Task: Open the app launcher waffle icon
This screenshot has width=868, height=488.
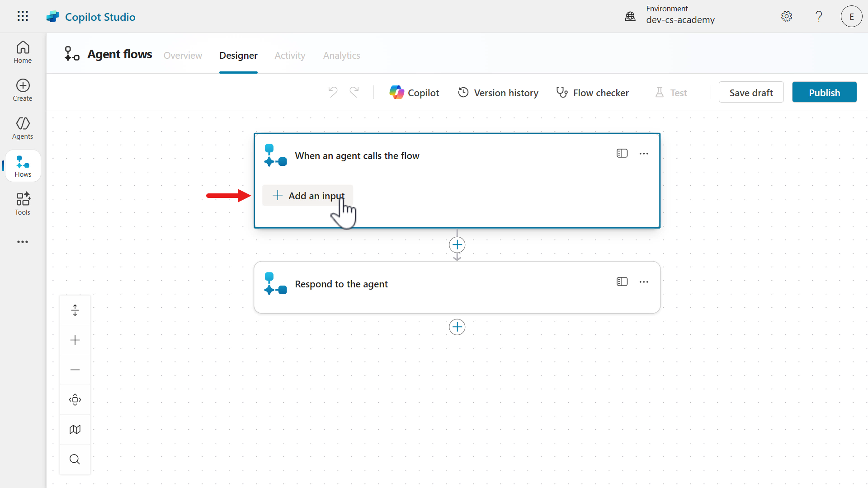Action: point(23,16)
